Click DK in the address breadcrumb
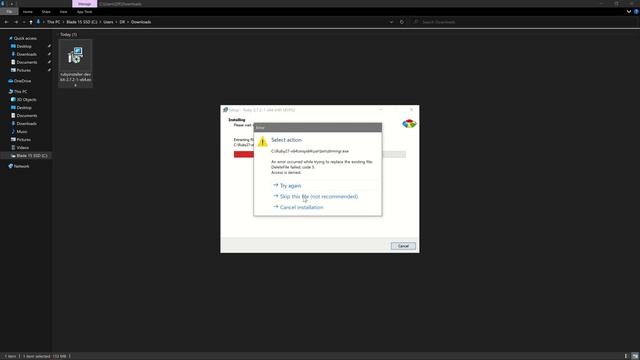 [x=122, y=22]
